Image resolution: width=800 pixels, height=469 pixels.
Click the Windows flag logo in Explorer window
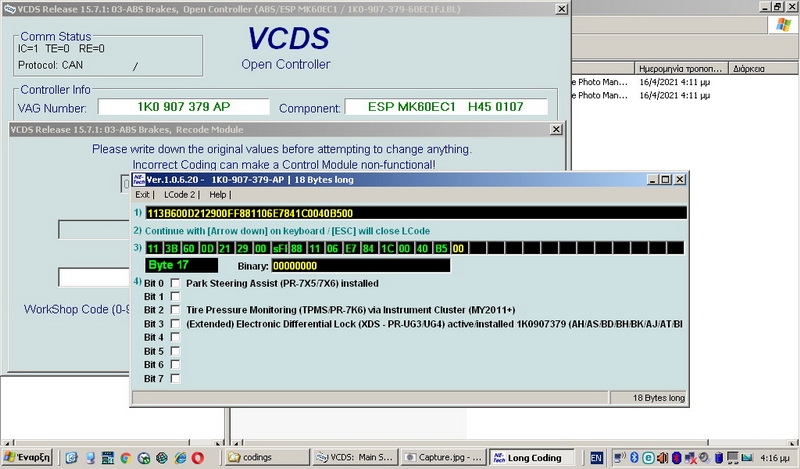click(x=783, y=24)
